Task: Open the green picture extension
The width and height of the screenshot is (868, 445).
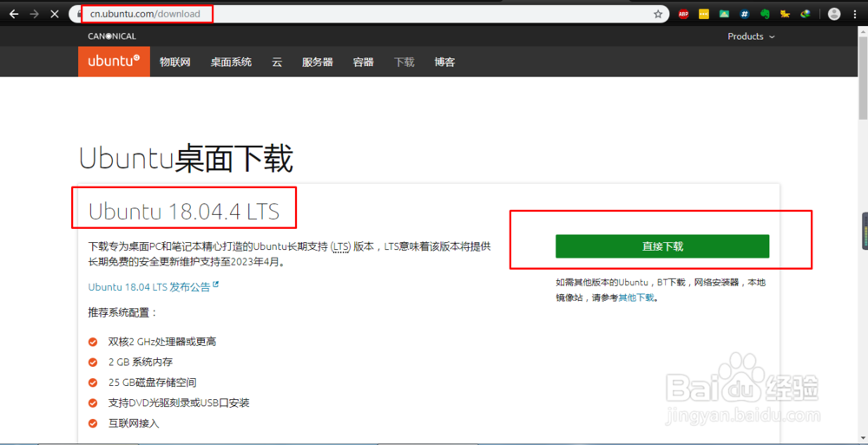Action: tap(724, 15)
